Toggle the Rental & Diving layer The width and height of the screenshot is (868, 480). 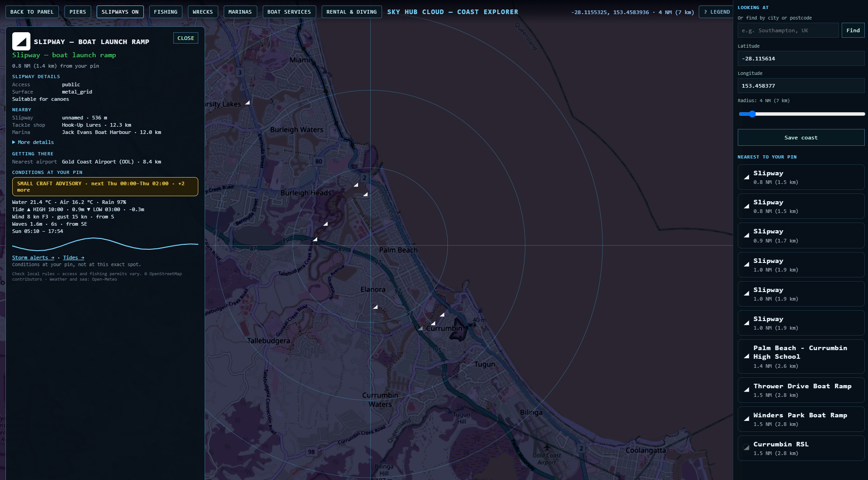pos(352,12)
